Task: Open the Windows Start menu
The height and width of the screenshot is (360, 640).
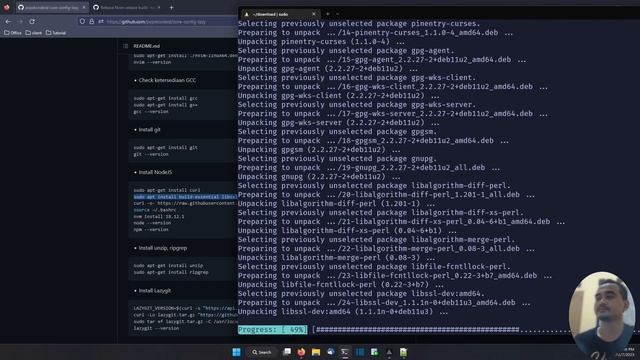Action: click(236, 352)
